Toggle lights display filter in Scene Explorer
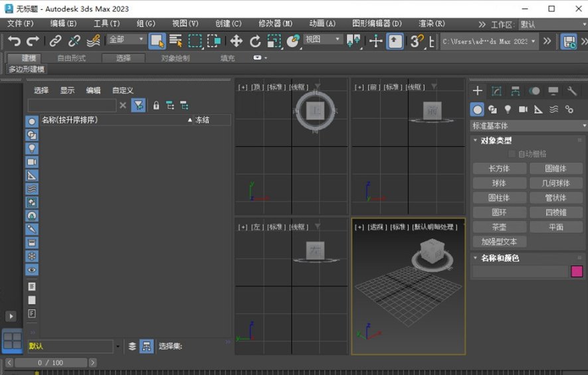Image resolution: width=588 pixels, height=375 pixels. tap(32, 149)
